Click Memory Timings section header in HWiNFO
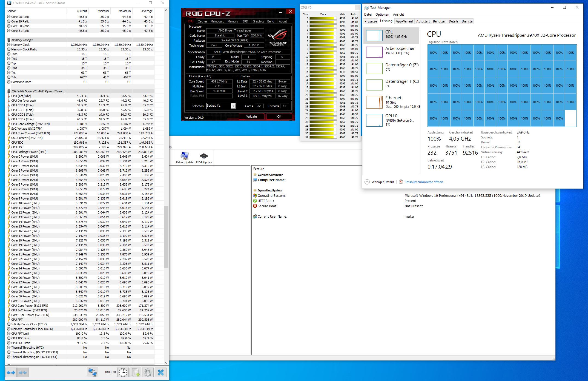 click(22, 40)
